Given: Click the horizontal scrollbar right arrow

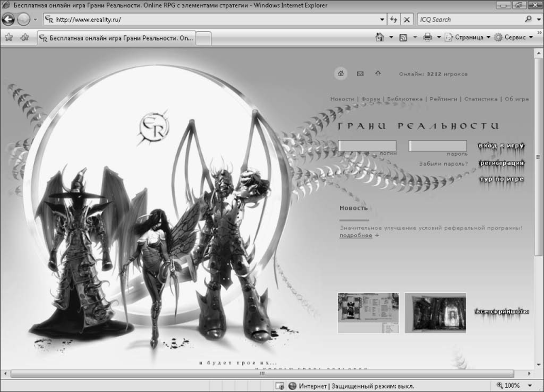Looking at the screenshot, I should click(x=529, y=374).
